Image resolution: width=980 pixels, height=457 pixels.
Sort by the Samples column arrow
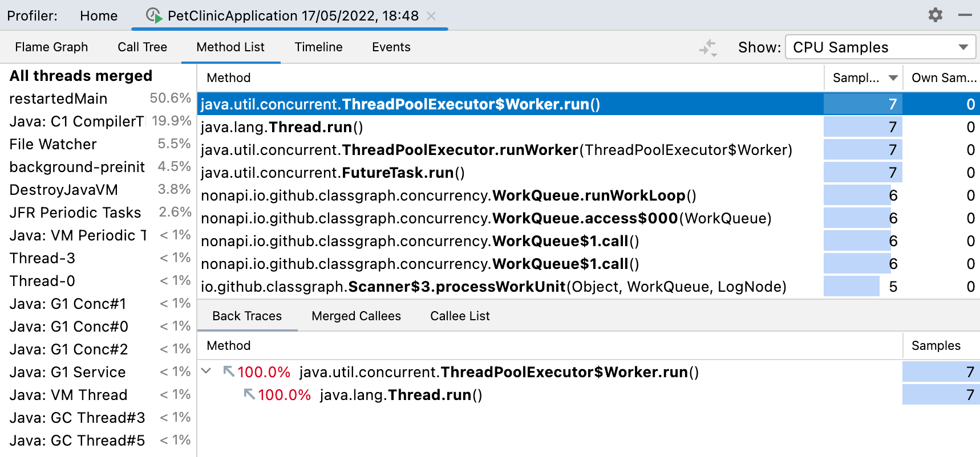click(x=893, y=78)
